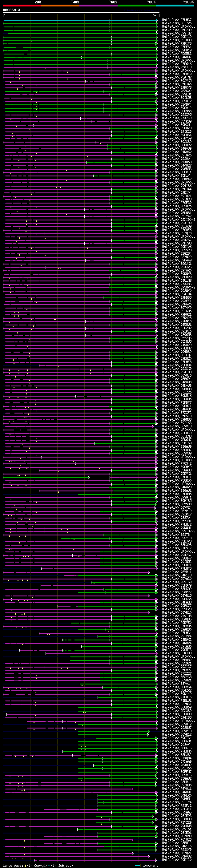The image size is (197, 868).
Task: Open hit UniRef100_Q93WV0-2
Action: (179, 287)
